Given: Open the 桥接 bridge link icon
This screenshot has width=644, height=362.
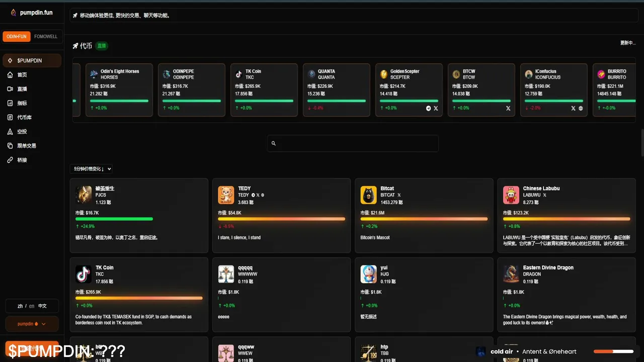Looking at the screenshot, I should click(10, 160).
